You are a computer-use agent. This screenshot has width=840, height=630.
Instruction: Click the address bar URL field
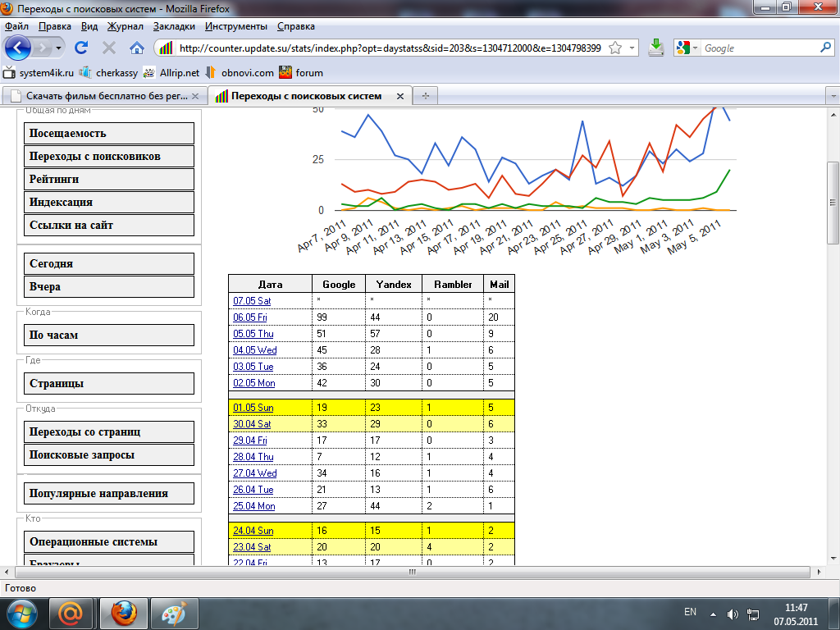pos(390,48)
